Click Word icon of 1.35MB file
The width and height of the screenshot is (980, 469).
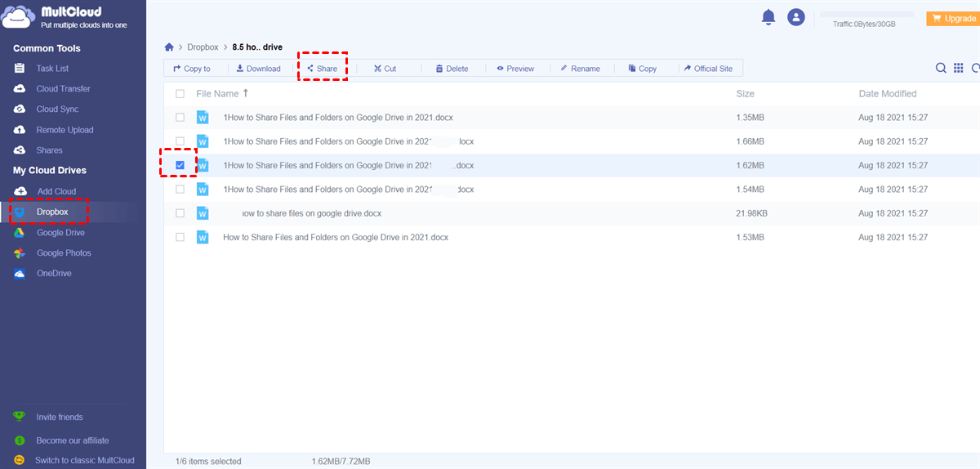[203, 118]
